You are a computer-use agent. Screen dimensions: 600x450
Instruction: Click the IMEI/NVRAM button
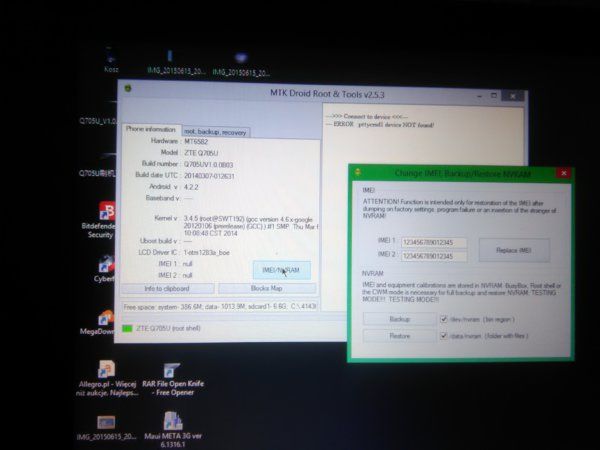point(281,270)
